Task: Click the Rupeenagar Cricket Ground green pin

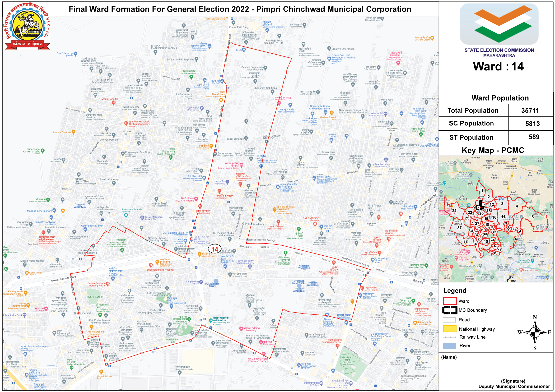Action: [43, 151]
